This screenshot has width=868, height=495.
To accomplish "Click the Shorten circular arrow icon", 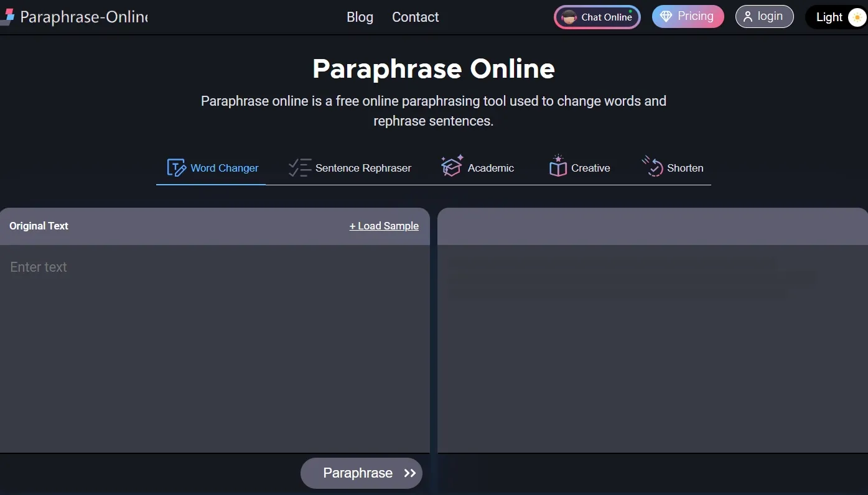I will click(x=653, y=166).
